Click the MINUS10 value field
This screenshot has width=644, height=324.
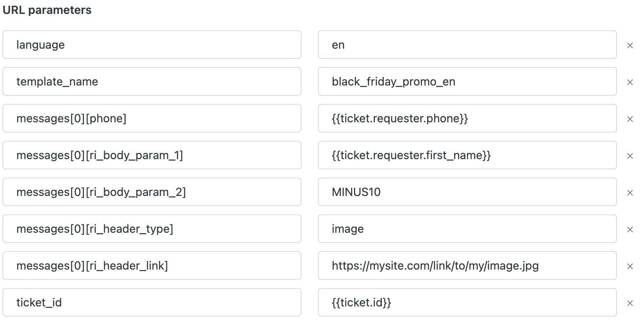pos(467,192)
